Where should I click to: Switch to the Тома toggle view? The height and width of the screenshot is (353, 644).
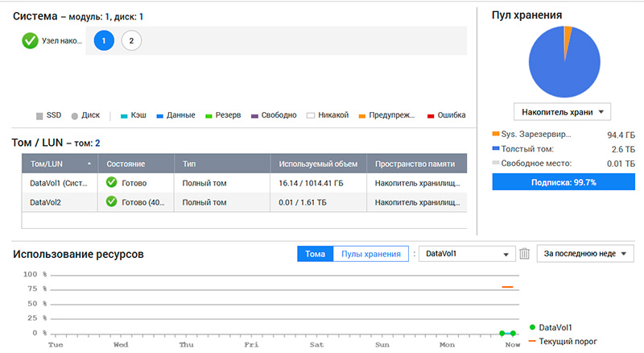(315, 254)
